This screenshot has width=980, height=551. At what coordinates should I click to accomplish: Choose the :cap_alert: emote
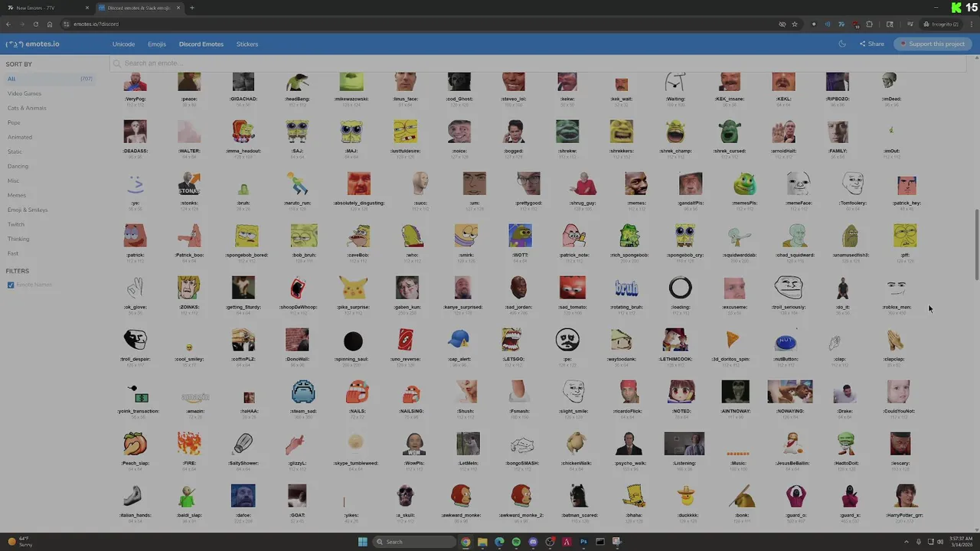click(x=459, y=340)
